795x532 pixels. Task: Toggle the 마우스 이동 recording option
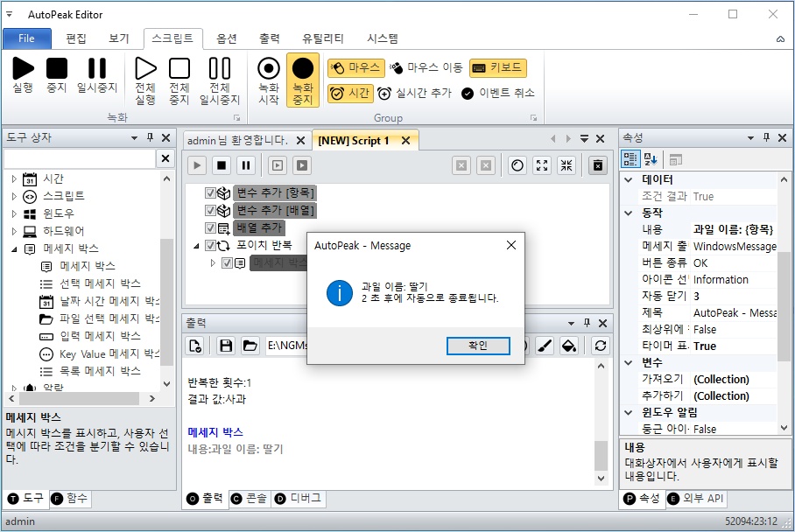(426, 67)
